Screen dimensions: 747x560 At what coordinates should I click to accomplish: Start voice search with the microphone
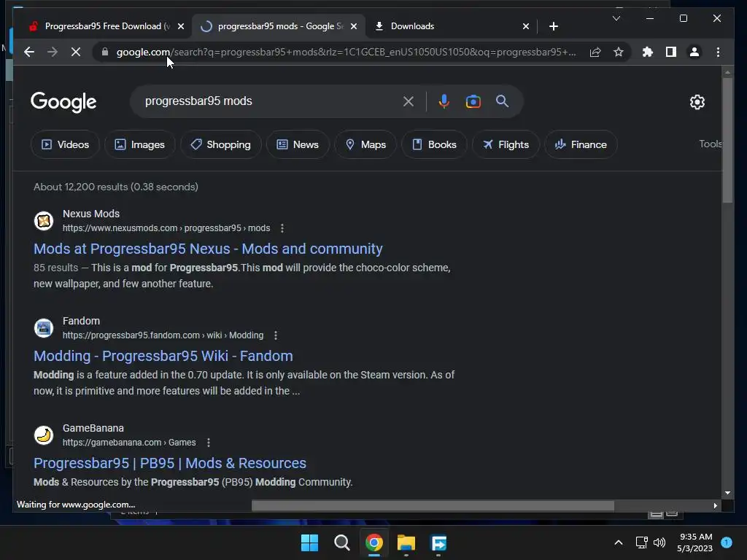444,101
